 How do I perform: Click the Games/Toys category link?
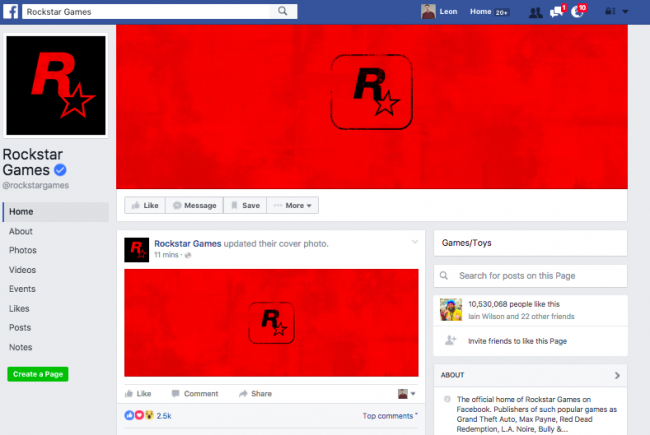(466, 243)
